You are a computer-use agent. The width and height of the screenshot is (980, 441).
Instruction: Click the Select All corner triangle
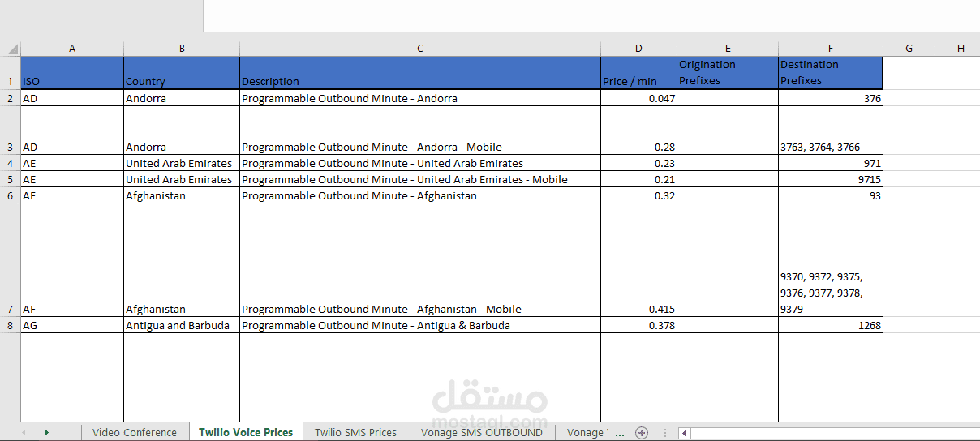point(14,49)
